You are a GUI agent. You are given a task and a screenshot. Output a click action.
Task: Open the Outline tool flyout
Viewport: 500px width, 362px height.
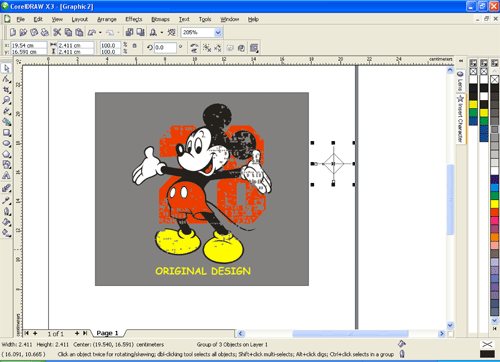6,211
